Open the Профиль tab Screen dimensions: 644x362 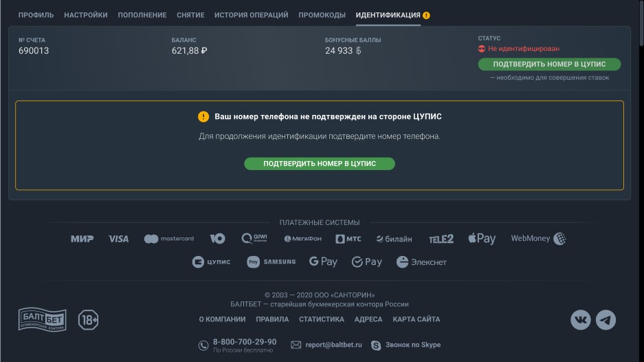click(36, 15)
